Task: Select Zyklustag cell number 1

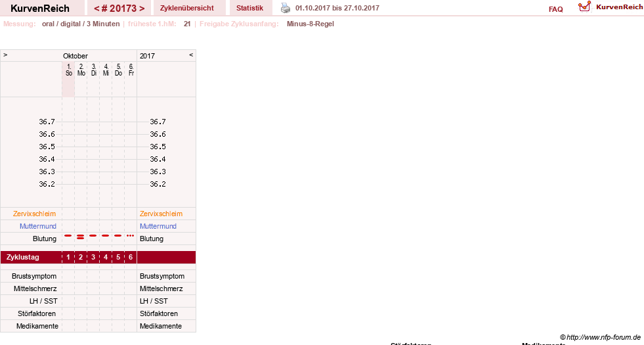Action: coord(68,258)
